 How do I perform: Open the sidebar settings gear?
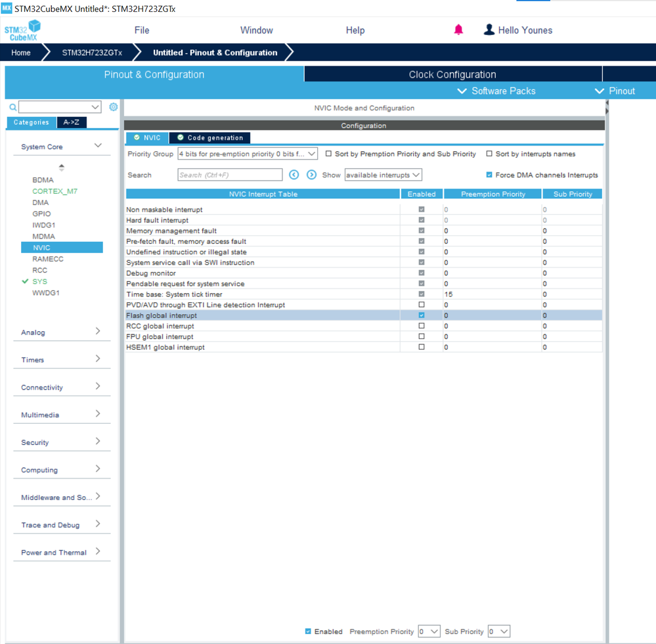(x=113, y=107)
